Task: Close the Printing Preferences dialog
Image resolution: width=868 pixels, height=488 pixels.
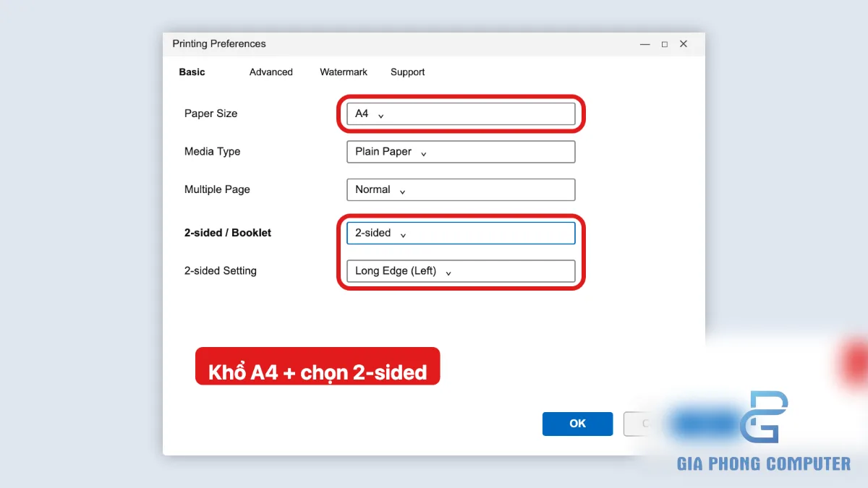Action: pos(684,44)
